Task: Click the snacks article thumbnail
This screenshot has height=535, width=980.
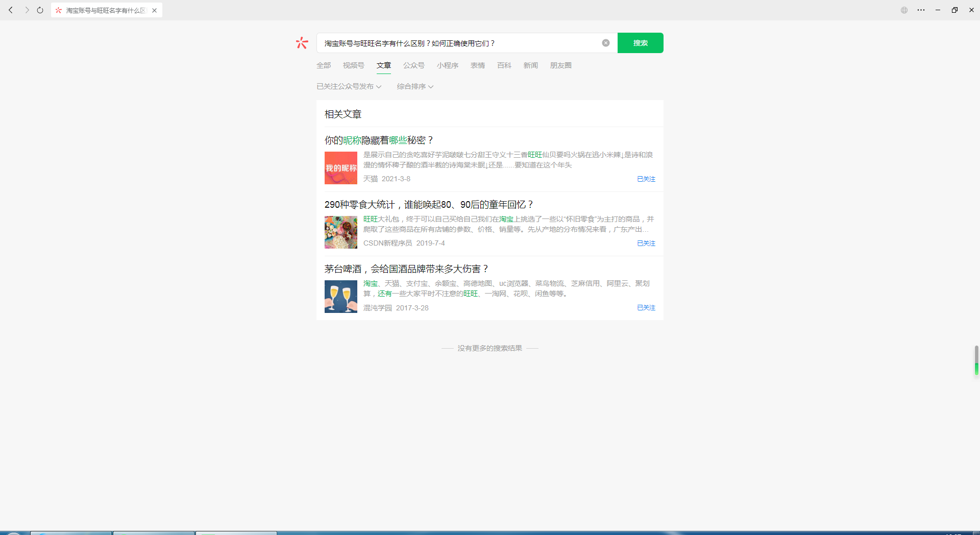Action: click(x=341, y=232)
